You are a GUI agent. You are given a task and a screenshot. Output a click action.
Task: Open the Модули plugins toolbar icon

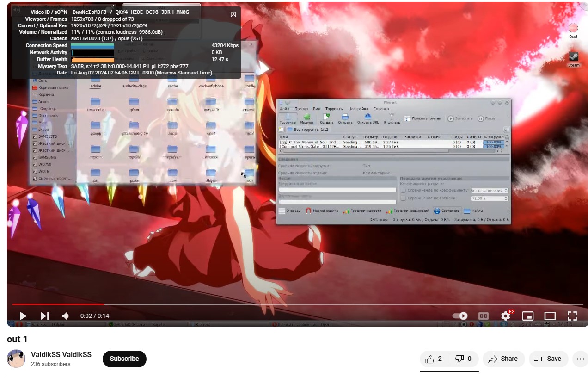pos(306,119)
